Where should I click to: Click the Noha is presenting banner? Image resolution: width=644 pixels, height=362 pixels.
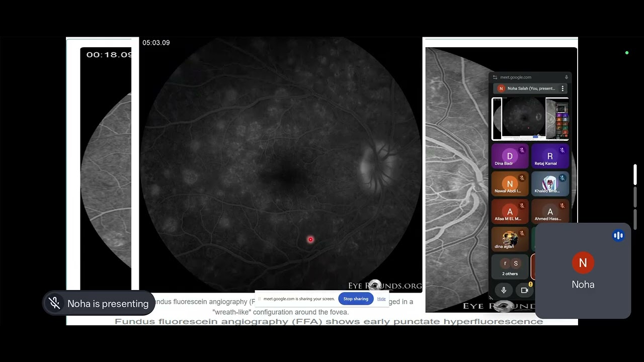[99, 303]
